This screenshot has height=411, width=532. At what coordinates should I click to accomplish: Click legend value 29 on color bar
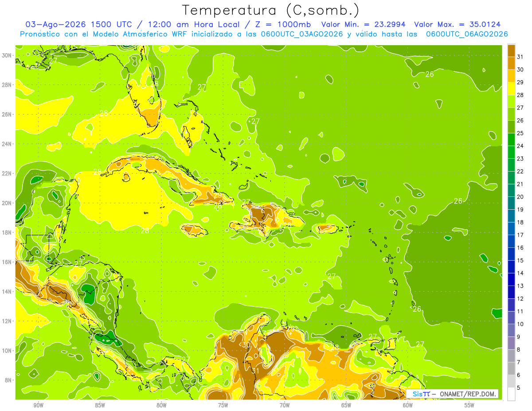(520, 82)
